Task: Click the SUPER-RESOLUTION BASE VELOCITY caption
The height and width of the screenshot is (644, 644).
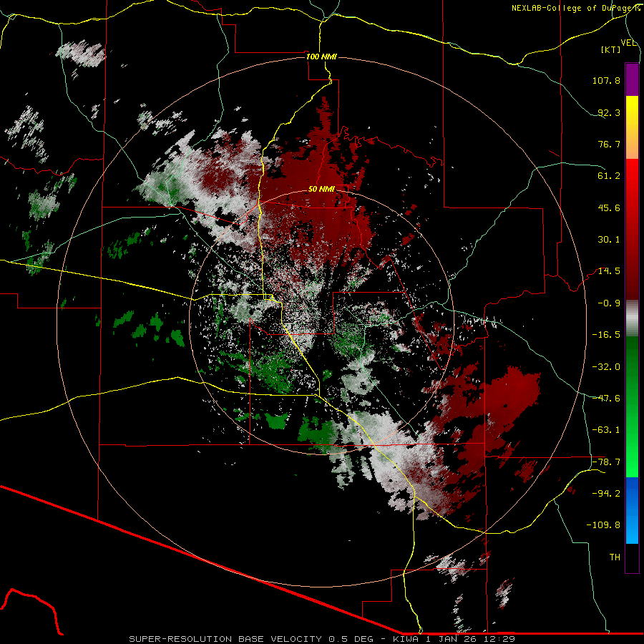Action: pos(225,639)
